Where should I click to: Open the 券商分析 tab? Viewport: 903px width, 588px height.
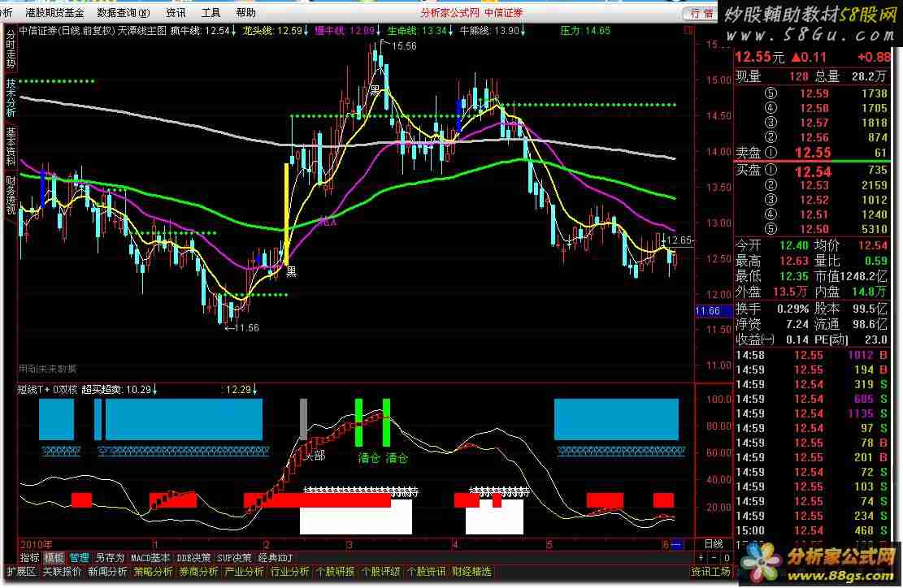tap(198, 572)
